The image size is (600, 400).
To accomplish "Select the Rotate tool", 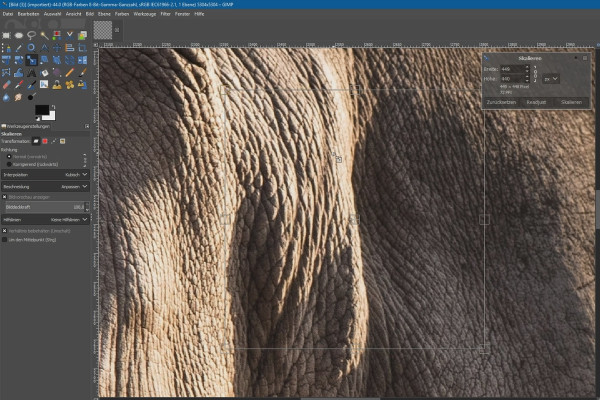I will 18,60.
